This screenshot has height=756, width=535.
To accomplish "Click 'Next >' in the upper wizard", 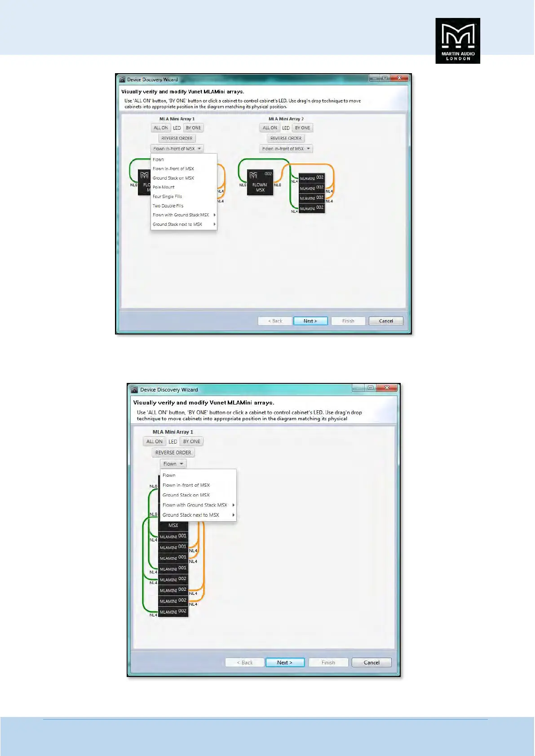I will click(x=310, y=321).
